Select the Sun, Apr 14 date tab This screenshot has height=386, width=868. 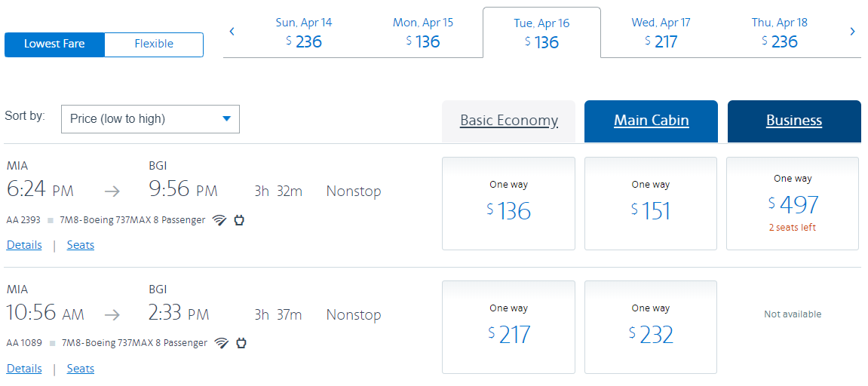point(304,32)
